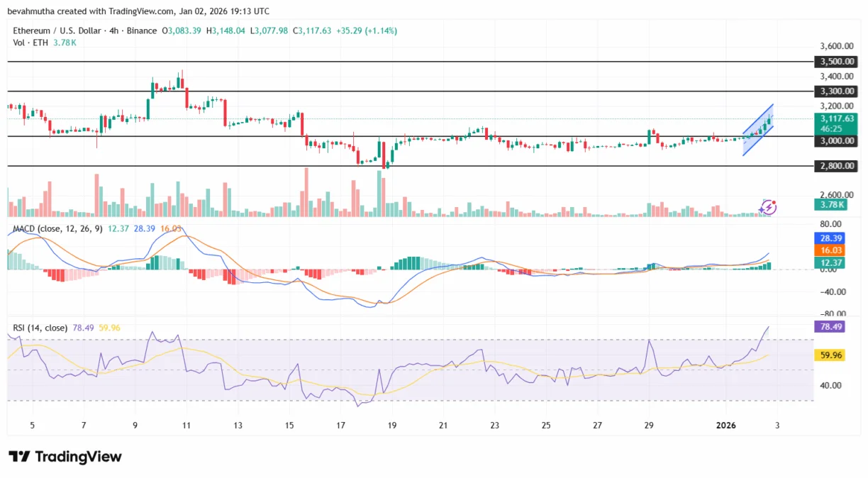Click the 2026 label on the time axis
Viewport: 868px width, 478px height.
click(x=727, y=426)
